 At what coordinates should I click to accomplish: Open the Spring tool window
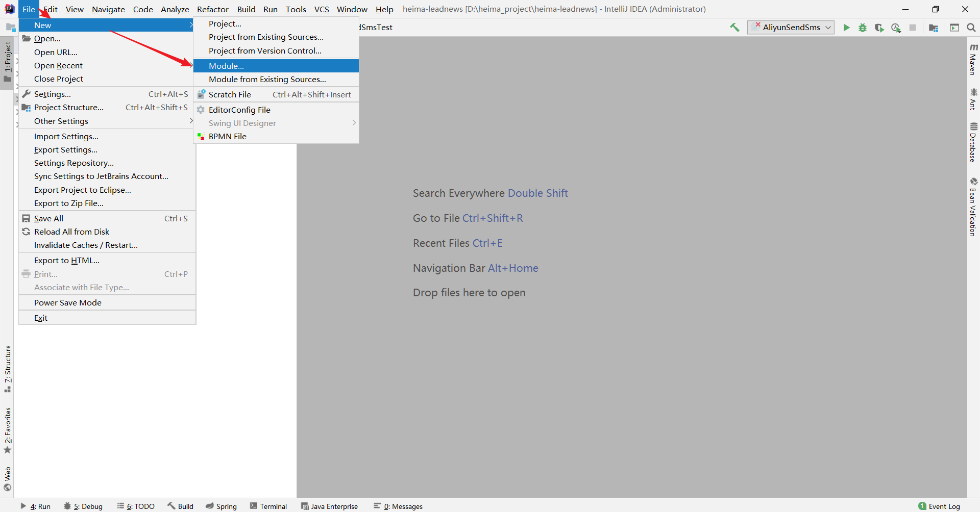pos(222,506)
